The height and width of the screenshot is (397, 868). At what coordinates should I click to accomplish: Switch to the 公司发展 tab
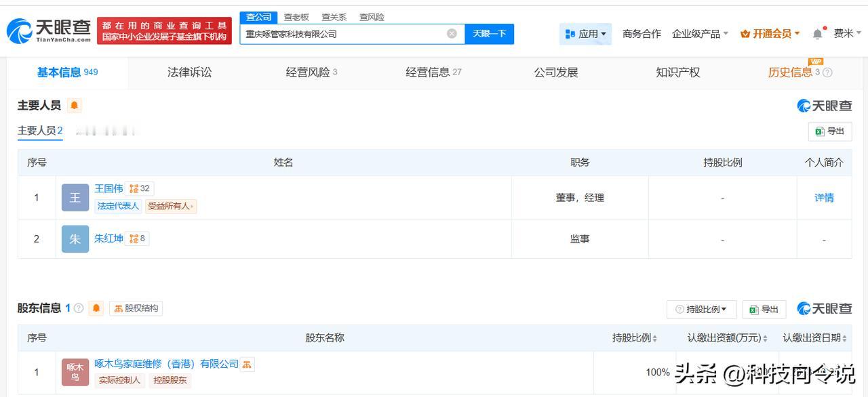click(x=556, y=72)
